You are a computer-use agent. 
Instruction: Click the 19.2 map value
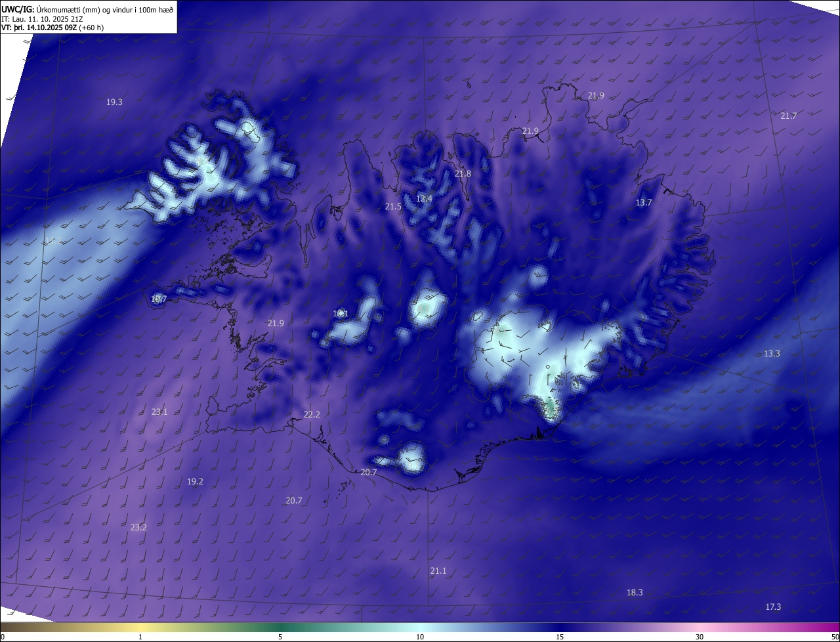pyautogui.click(x=195, y=481)
